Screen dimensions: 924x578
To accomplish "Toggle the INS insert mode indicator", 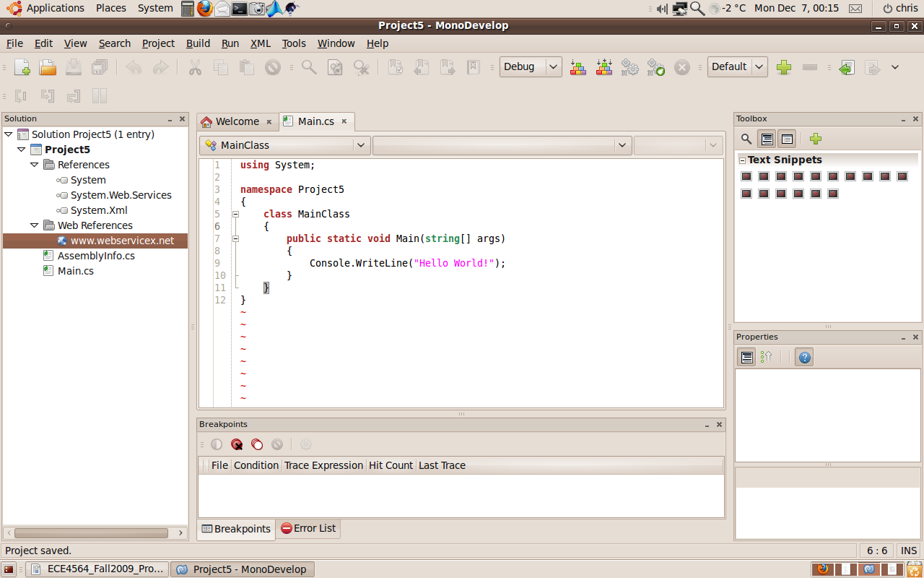I will coord(908,551).
